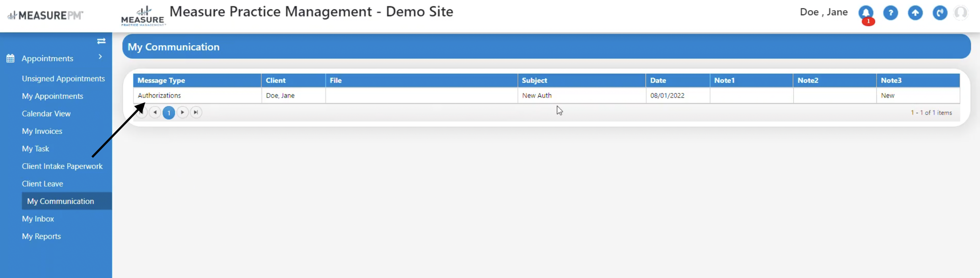Open Unsigned Appointments

click(x=63, y=79)
